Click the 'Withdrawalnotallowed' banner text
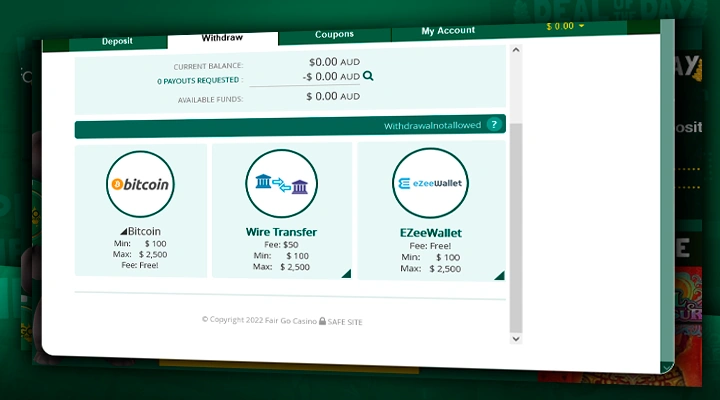This screenshot has width=720, height=400. [433, 125]
